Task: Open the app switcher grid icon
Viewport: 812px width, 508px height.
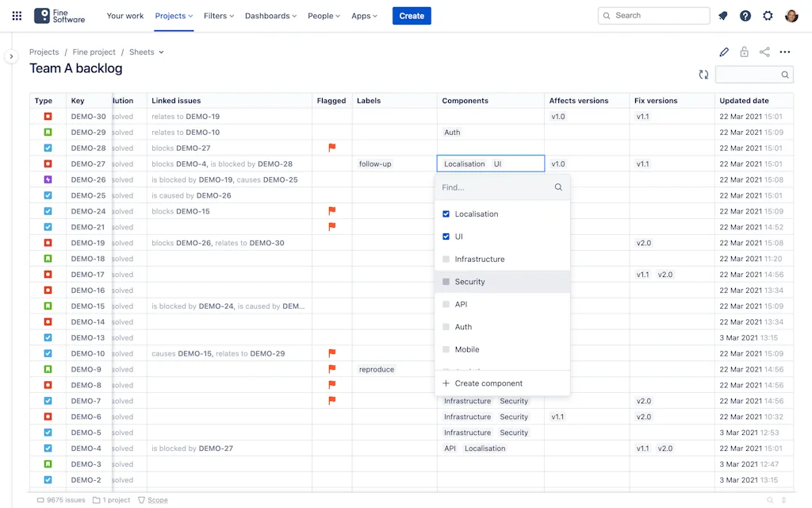Action: coord(17,16)
